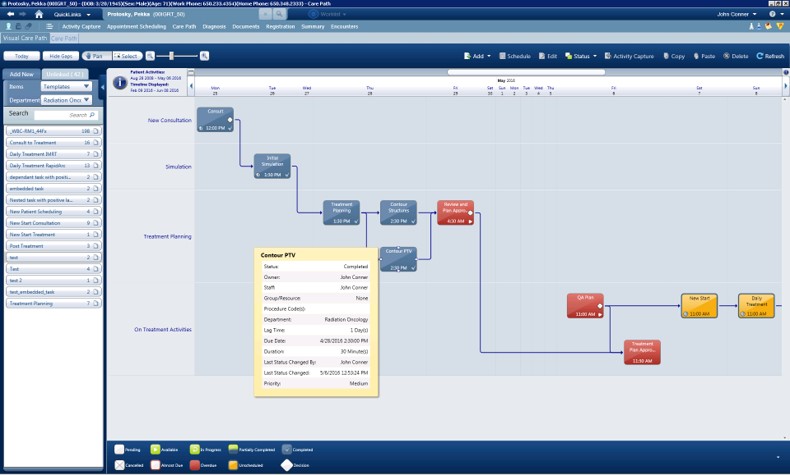The height and width of the screenshot is (475, 790).
Task: Switch to Select mode
Action: pos(126,56)
